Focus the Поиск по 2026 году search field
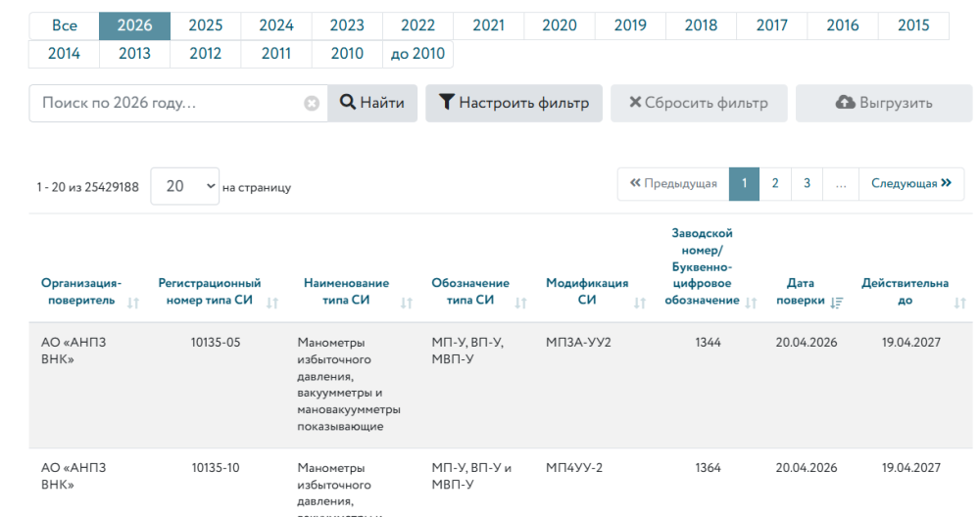 (x=167, y=104)
